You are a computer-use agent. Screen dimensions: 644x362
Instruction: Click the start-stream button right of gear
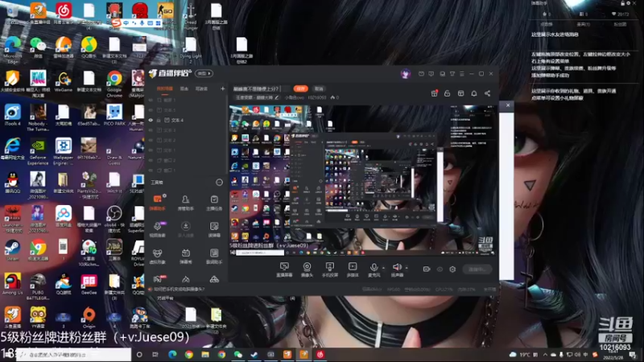tap(477, 269)
